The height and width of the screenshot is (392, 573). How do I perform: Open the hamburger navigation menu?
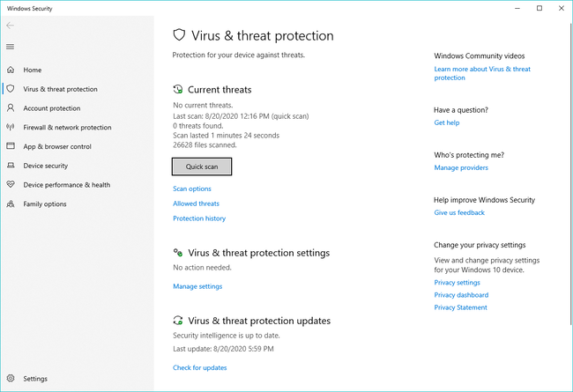[x=11, y=47]
